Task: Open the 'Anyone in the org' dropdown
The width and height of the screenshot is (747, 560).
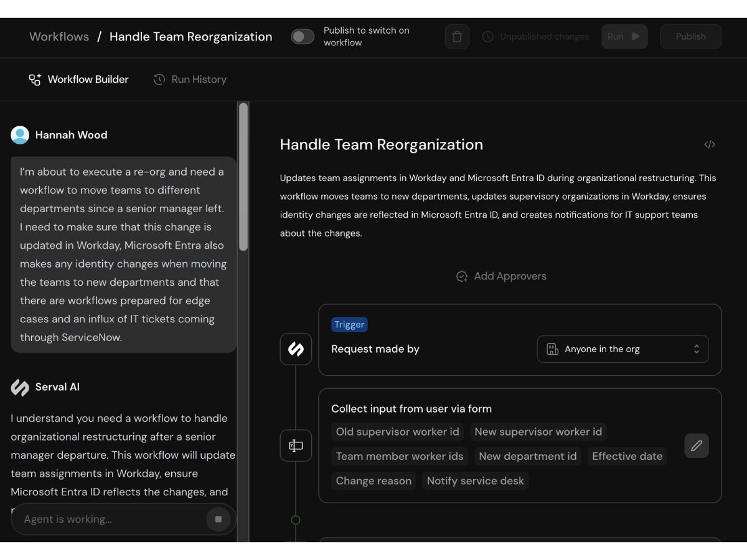Action: (x=622, y=349)
